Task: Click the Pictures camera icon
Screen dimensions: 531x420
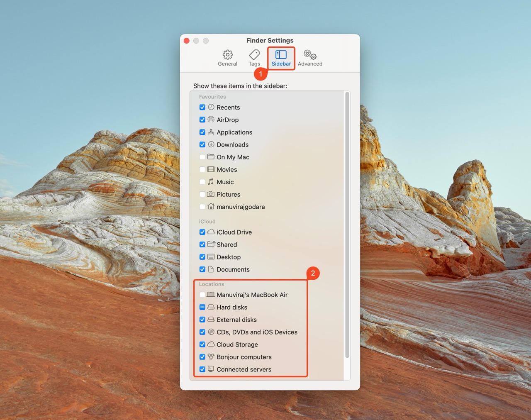Action: click(211, 194)
